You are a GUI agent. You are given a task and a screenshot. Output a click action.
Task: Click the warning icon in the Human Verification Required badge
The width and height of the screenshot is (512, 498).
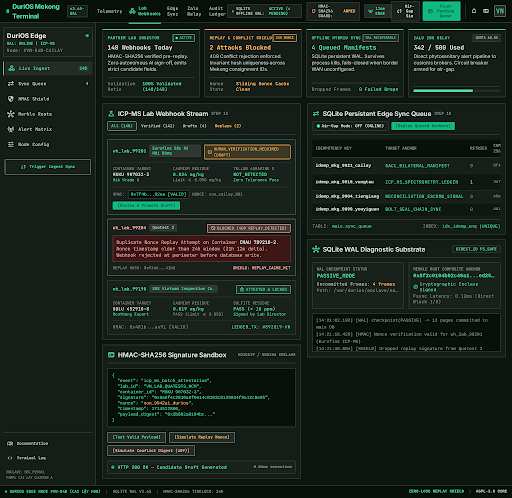click(x=210, y=152)
